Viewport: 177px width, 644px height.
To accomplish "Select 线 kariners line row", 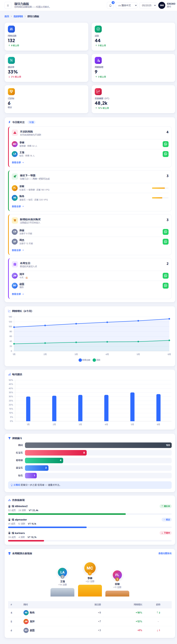I will (90, 537).
